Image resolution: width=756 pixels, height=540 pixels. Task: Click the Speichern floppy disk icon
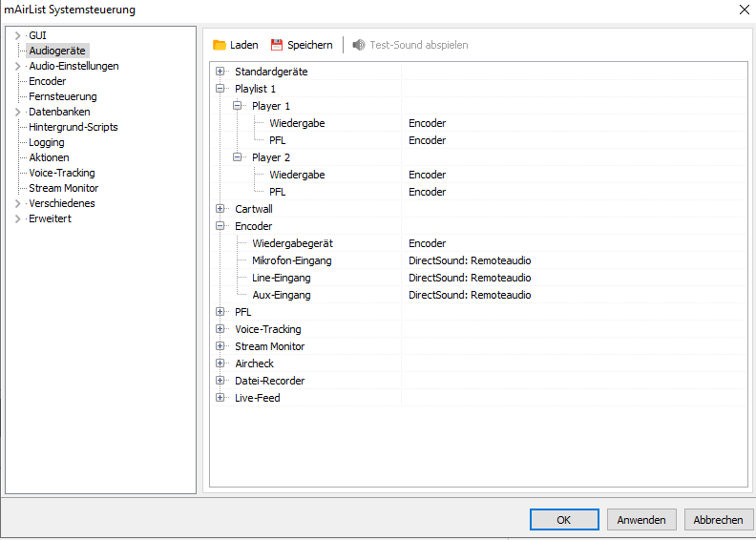click(278, 45)
